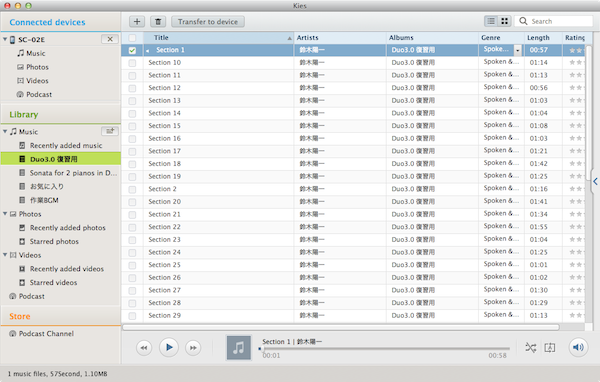Collapse the SC-02E device tree
The height and width of the screenshot is (382, 600).
(x=5, y=39)
